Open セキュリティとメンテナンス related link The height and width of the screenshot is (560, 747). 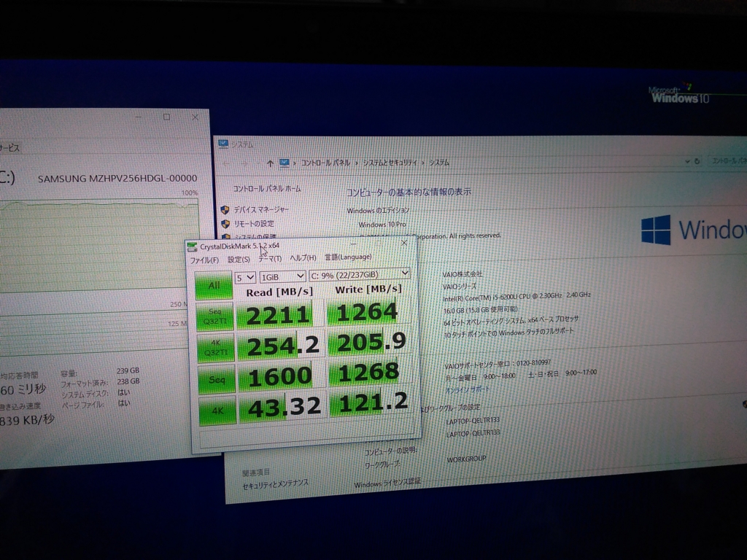point(275,484)
